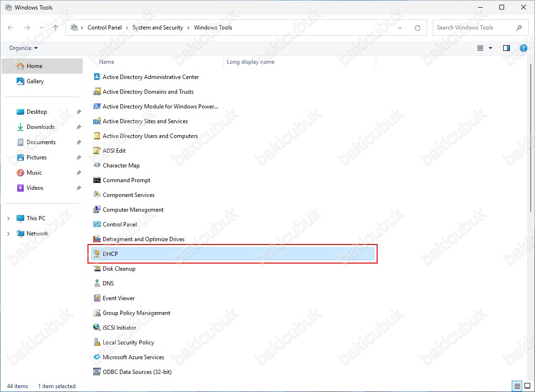Select the Command Prompt icon
Screen dimensions: 535x392
pyautogui.click(x=97, y=180)
